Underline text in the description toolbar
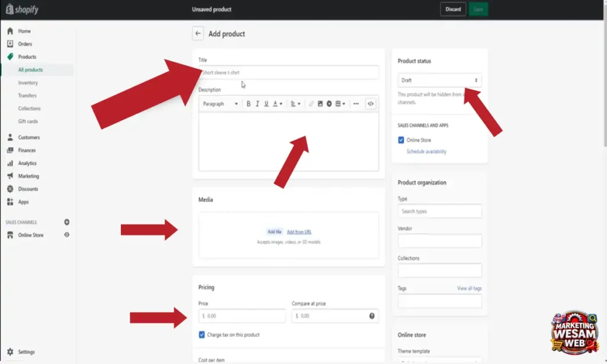The image size is (607, 364). pyautogui.click(x=266, y=104)
